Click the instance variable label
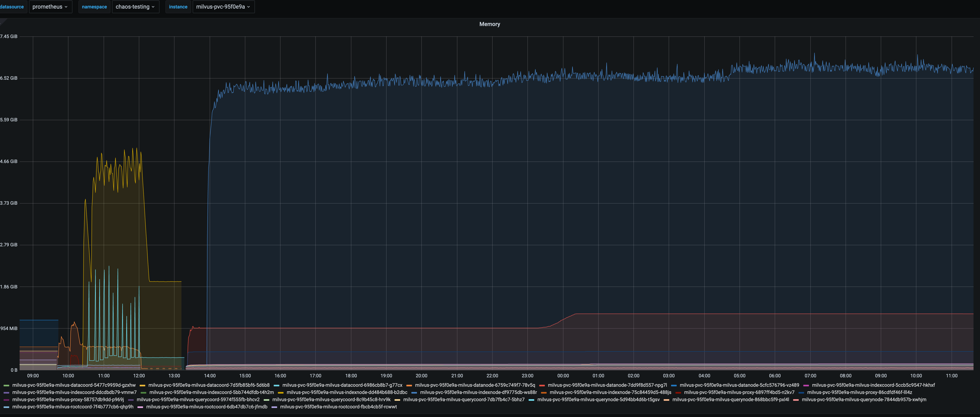The width and height of the screenshot is (980, 417). pos(178,6)
